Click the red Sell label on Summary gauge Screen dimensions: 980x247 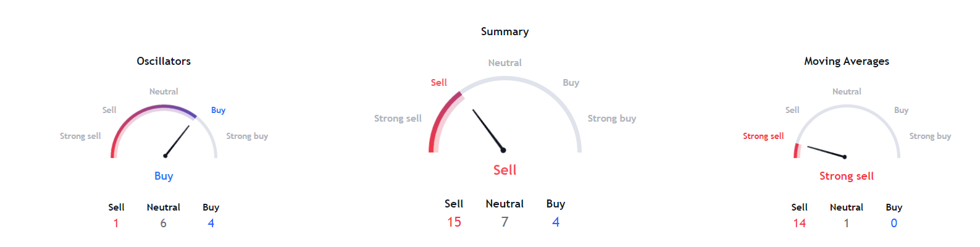click(438, 83)
